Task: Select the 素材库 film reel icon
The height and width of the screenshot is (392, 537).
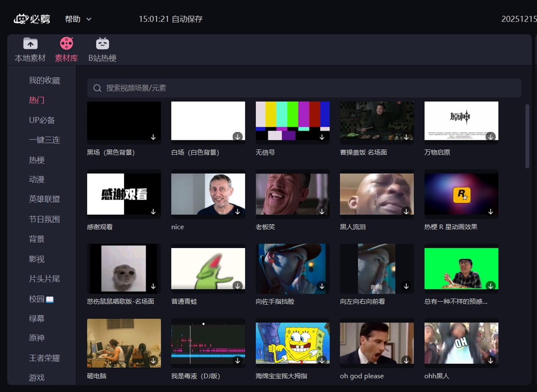Action: (66, 44)
